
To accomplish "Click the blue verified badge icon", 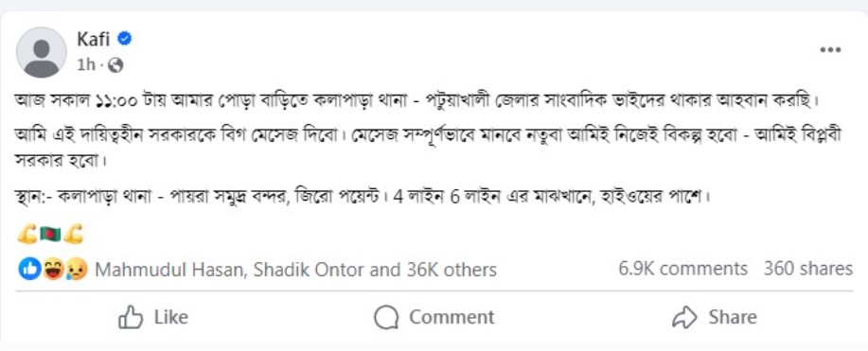I will click(125, 39).
